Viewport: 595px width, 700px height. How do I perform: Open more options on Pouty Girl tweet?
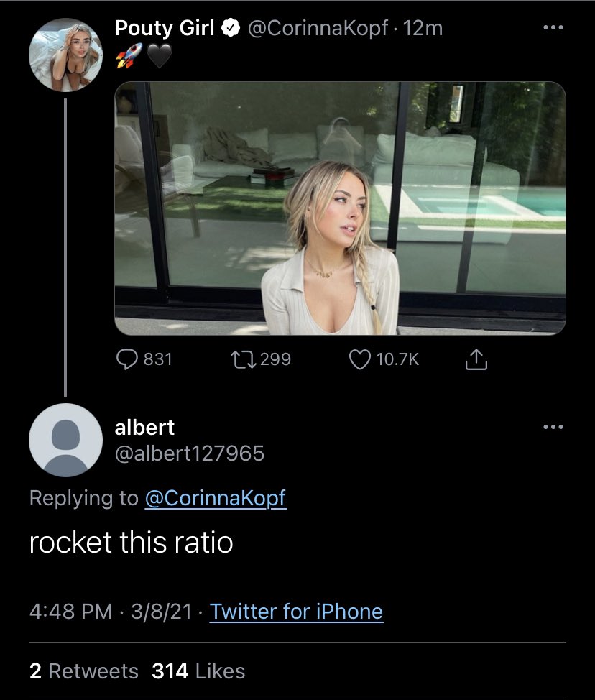pos(553,28)
